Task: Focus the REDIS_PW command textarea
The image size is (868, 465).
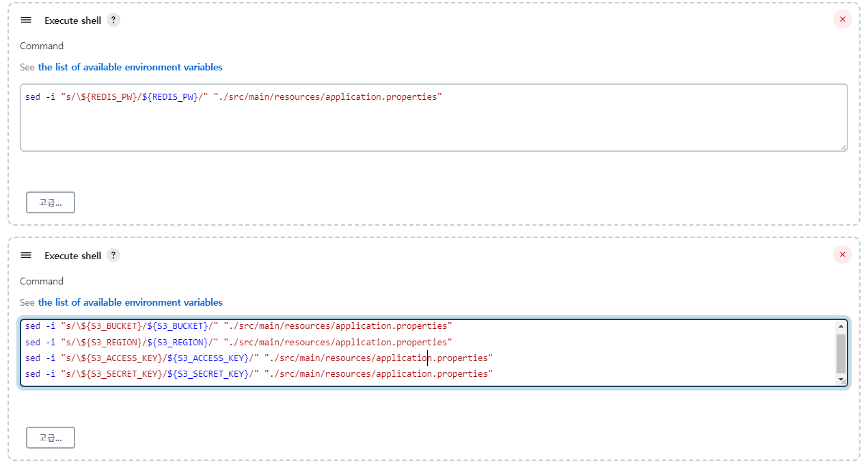Action: (x=434, y=118)
